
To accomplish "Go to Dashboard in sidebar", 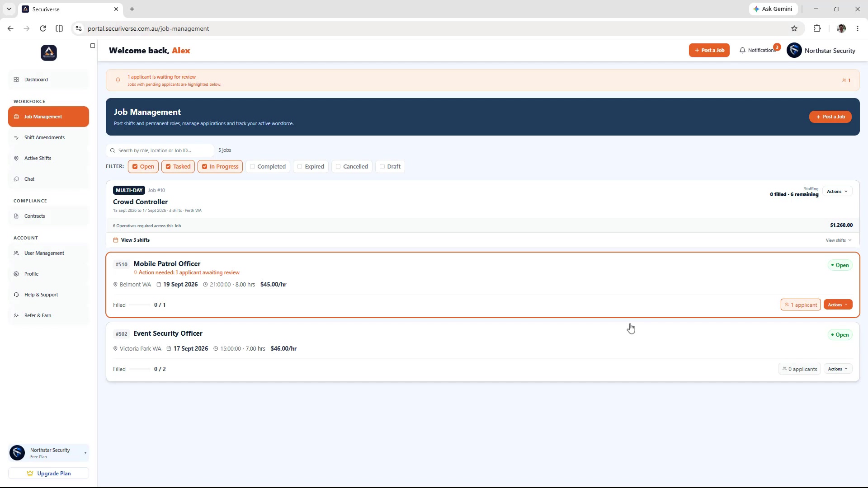I will 49,80.
